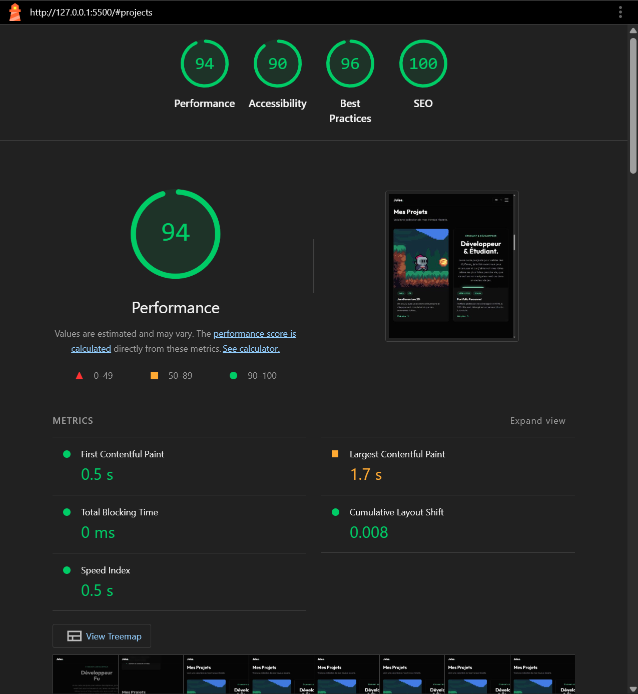Viewport: 638px width, 694px height.
Task: Click the Lighthouse logo icon
Action: tap(15, 12)
